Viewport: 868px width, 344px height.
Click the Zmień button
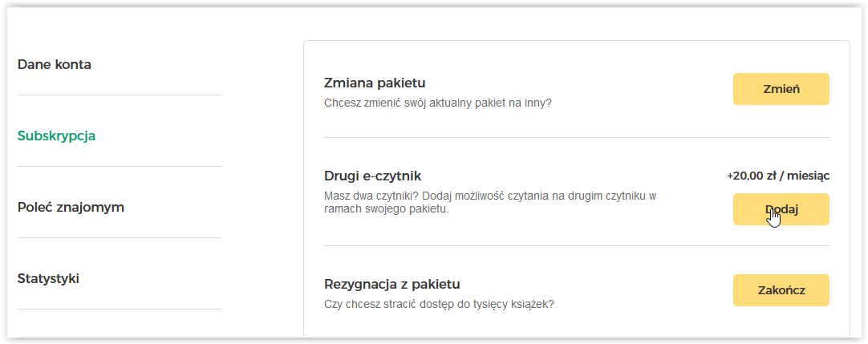[781, 89]
